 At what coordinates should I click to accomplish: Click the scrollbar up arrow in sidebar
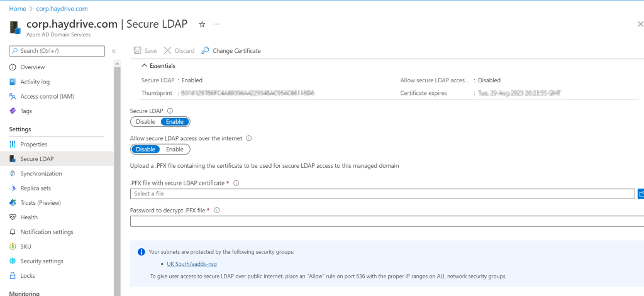coord(117,63)
